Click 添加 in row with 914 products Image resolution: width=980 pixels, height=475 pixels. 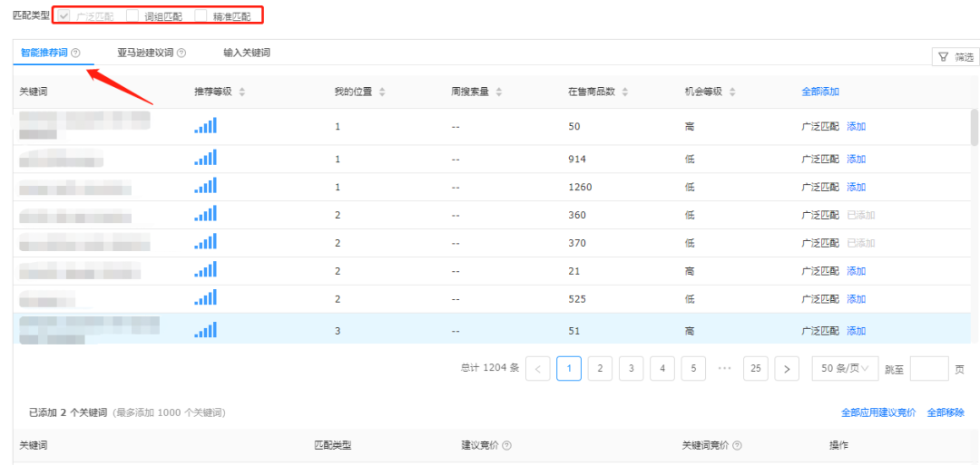tap(857, 160)
